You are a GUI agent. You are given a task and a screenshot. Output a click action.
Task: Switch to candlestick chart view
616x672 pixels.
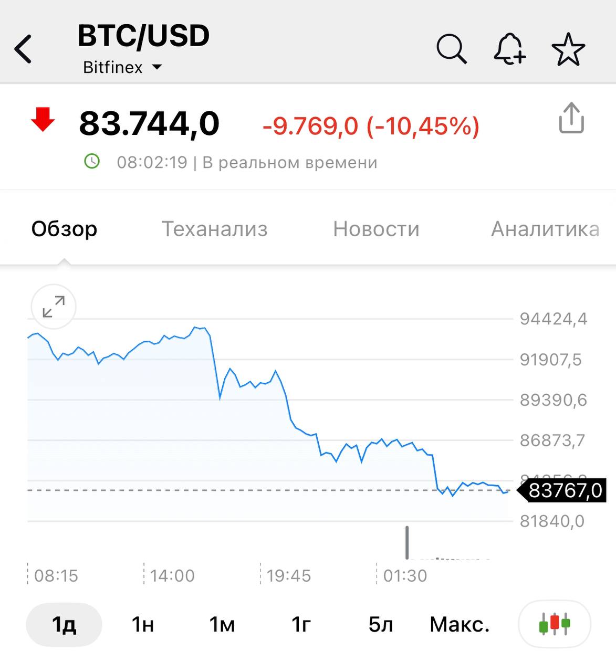coord(554,624)
